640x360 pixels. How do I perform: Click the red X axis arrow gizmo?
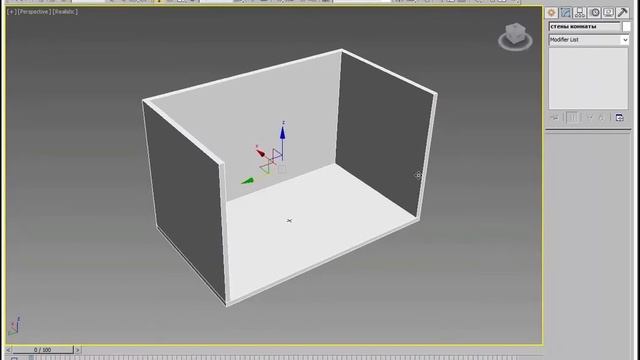pos(260,152)
